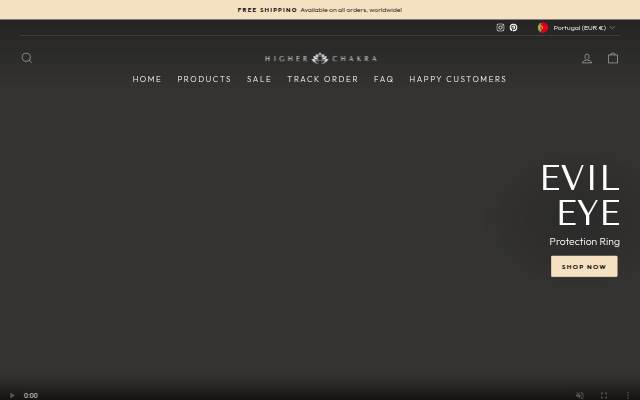Click the EVIL EYE headline
The image size is (640, 400).
point(580,195)
